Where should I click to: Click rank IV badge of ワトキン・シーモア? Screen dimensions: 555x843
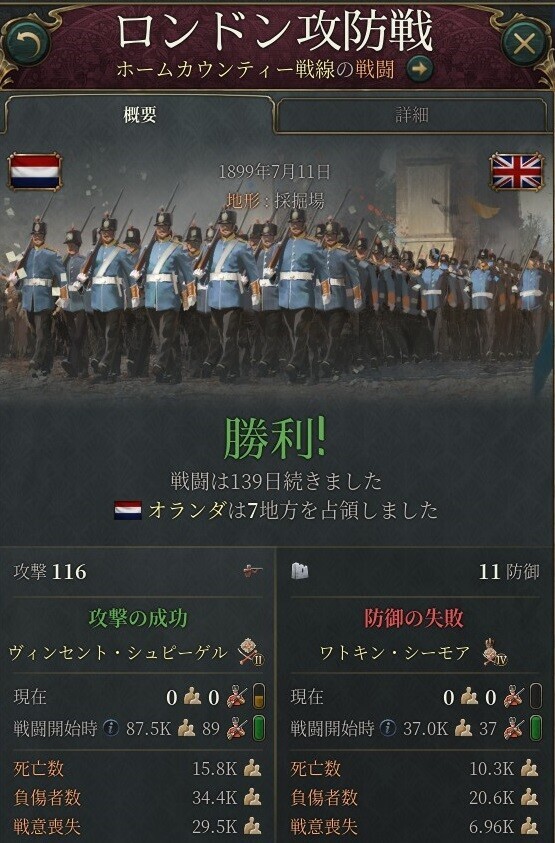coord(495,652)
